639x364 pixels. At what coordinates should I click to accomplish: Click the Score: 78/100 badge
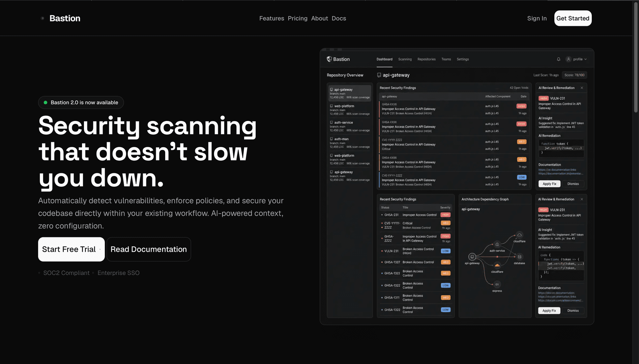574,75
